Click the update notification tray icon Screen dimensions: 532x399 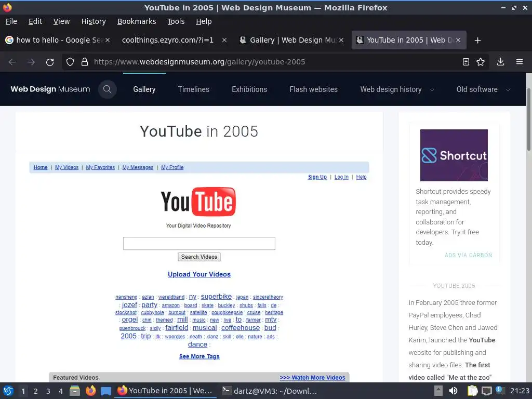499,390
